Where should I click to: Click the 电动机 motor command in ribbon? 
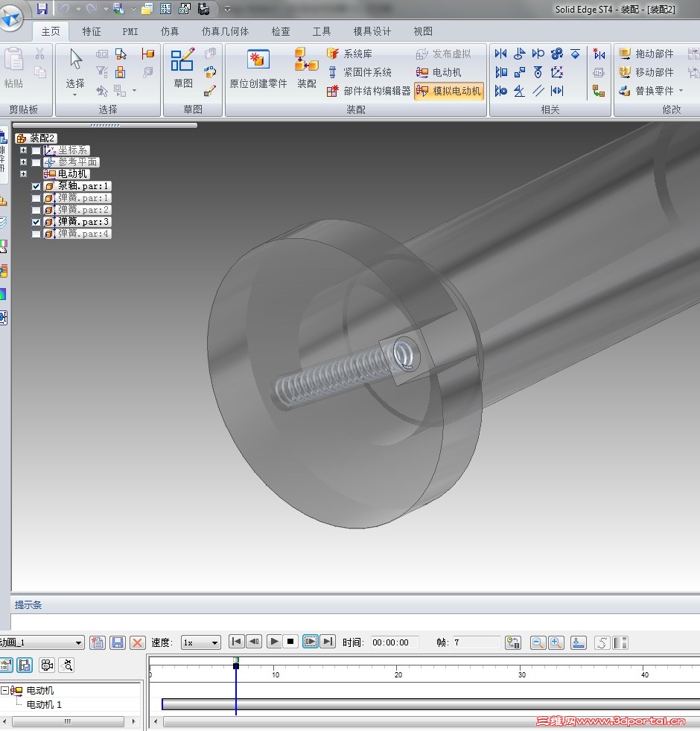tap(439, 72)
